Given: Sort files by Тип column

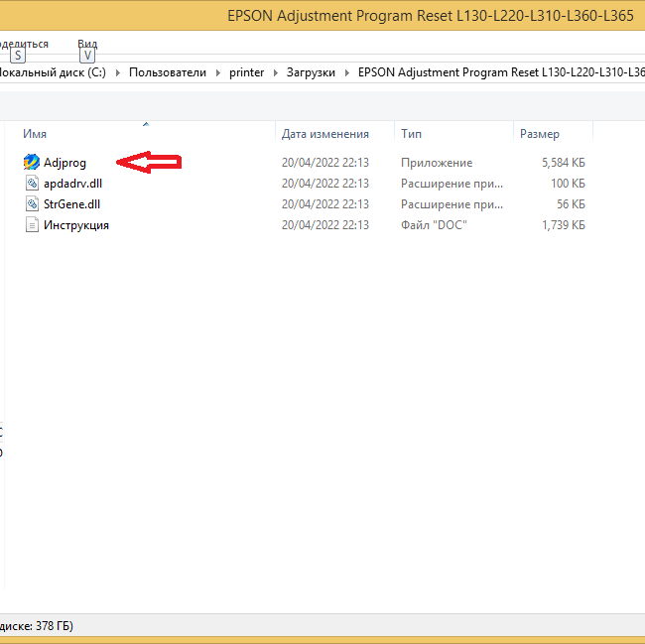Looking at the screenshot, I should pos(411,134).
